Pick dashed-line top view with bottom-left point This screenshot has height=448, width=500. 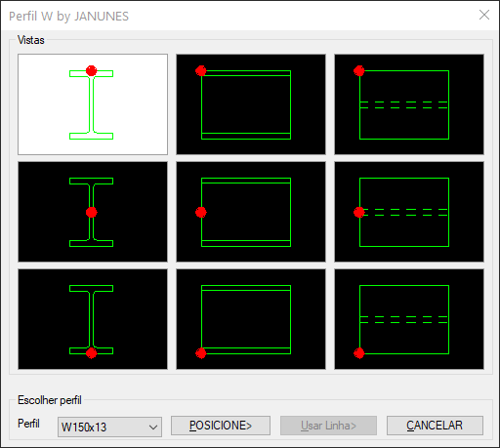point(409,319)
